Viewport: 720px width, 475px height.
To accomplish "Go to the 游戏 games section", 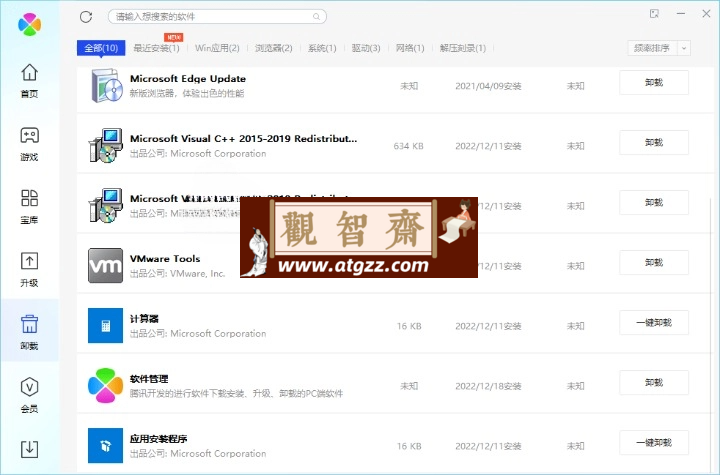I will (29, 144).
